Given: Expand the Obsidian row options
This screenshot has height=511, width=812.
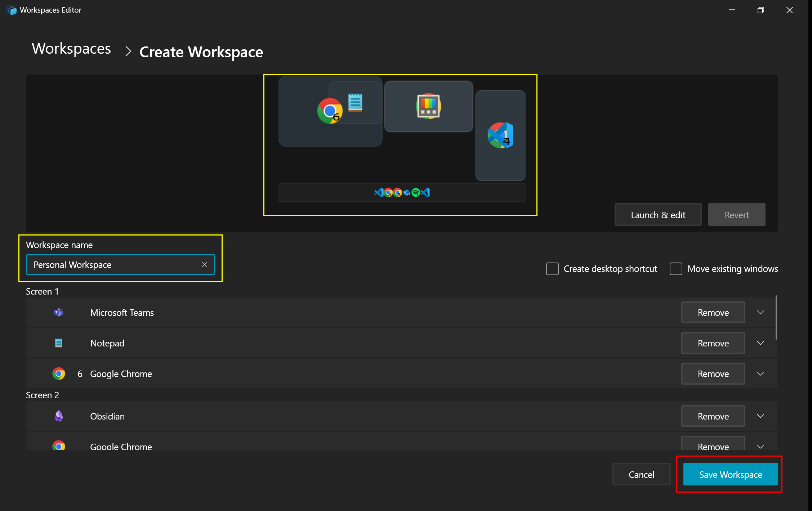Looking at the screenshot, I should (x=760, y=416).
